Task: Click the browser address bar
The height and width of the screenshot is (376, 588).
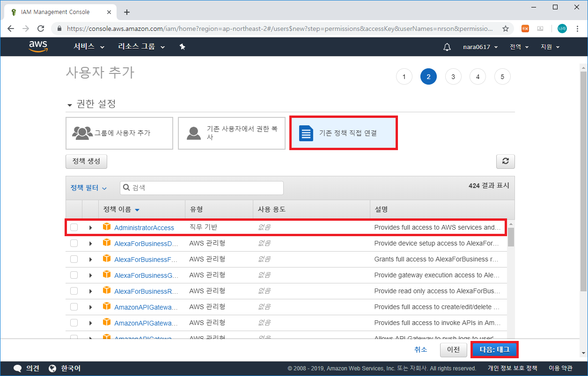Action: tap(280, 29)
